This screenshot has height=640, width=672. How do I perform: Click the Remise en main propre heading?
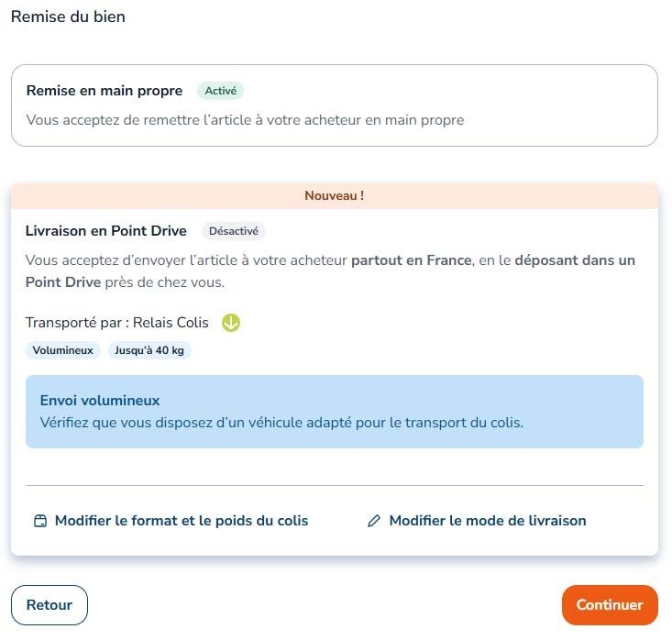click(105, 91)
